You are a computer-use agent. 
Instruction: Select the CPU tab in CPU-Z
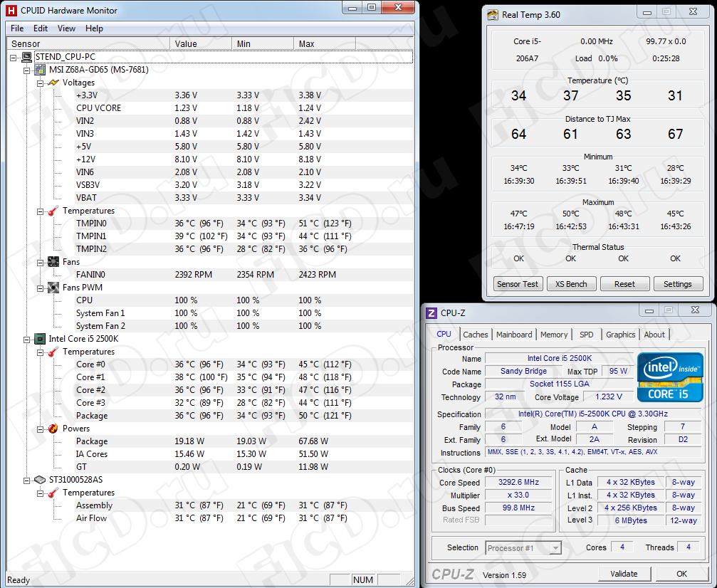click(x=444, y=334)
